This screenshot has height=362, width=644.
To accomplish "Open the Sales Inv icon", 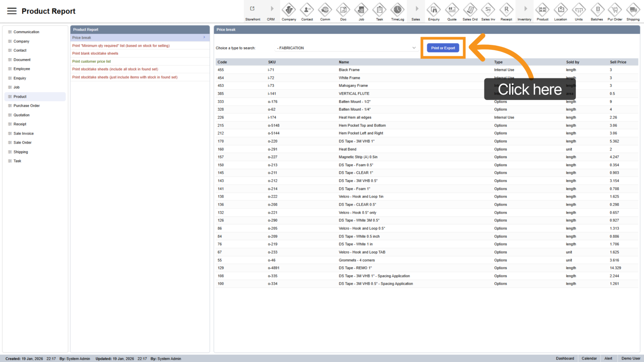I will [488, 10].
